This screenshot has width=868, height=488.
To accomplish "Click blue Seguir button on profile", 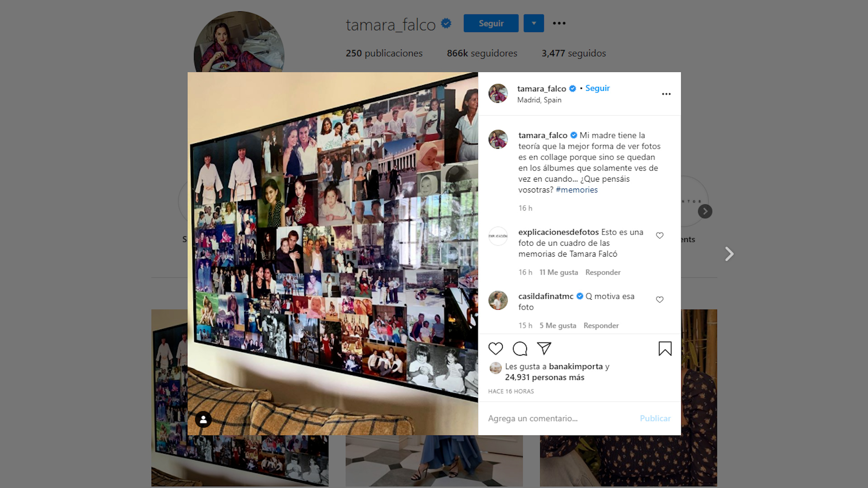I will (x=491, y=23).
